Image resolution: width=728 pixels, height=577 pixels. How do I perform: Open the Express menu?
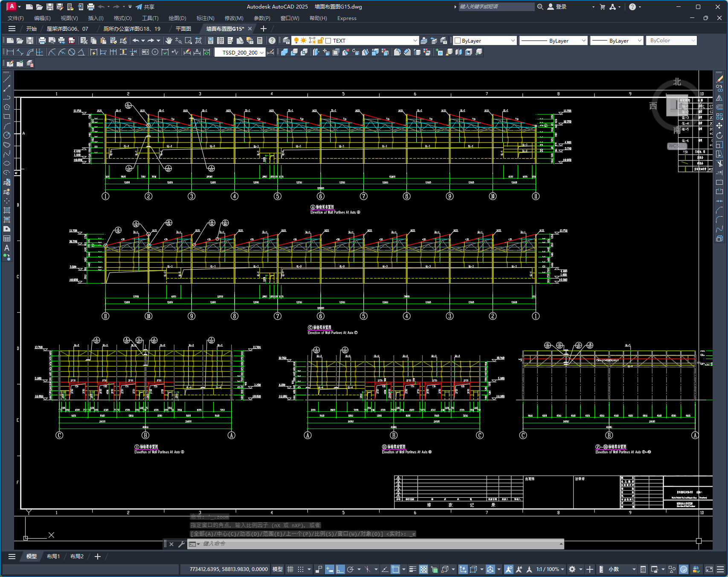point(347,18)
